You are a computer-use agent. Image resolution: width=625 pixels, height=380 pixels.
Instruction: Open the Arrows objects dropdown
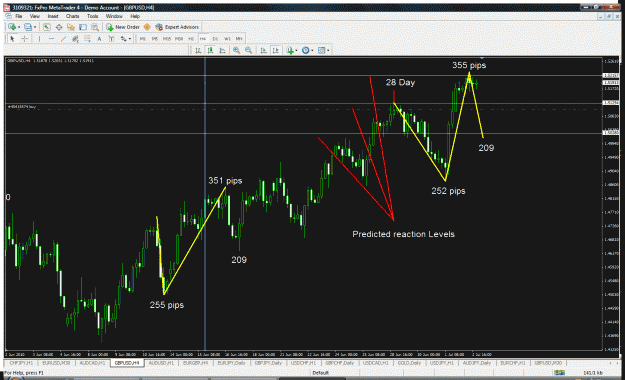coord(126,39)
